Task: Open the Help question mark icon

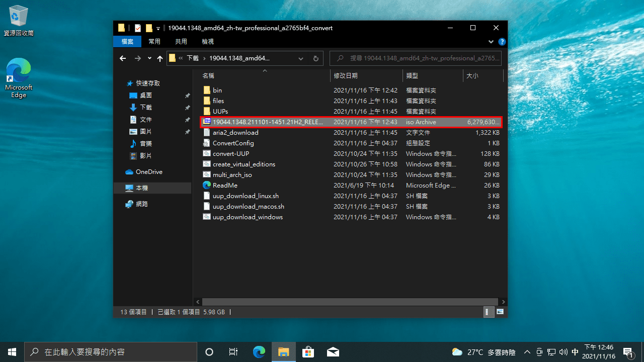Action: (502, 42)
